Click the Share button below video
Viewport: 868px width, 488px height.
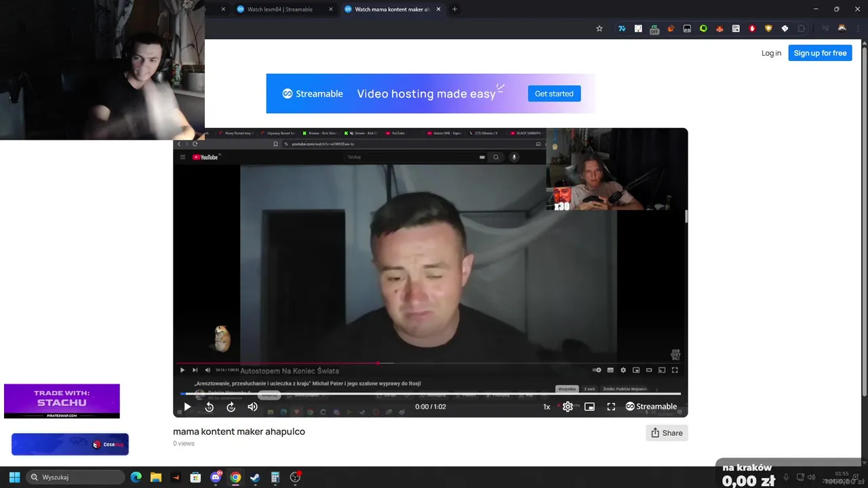point(667,433)
